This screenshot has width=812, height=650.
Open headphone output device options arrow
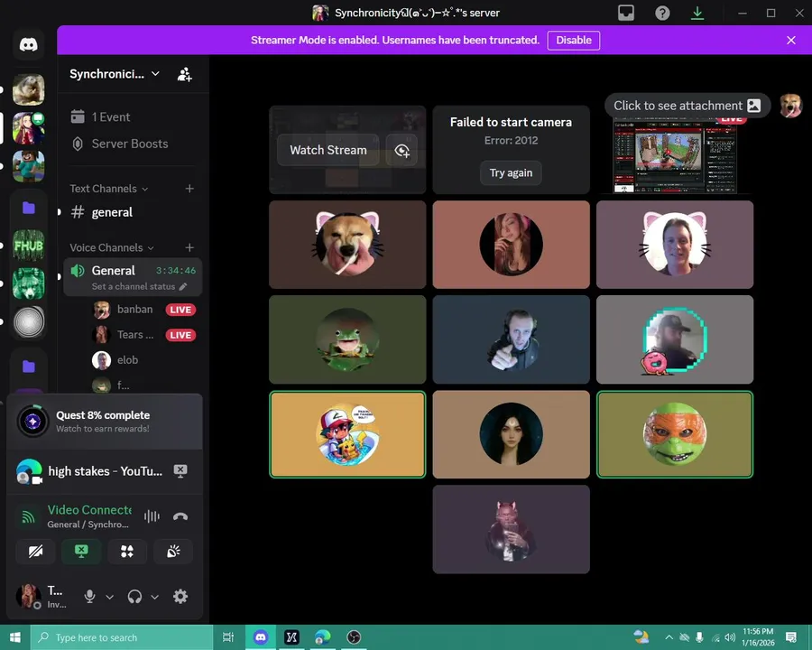(x=155, y=597)
